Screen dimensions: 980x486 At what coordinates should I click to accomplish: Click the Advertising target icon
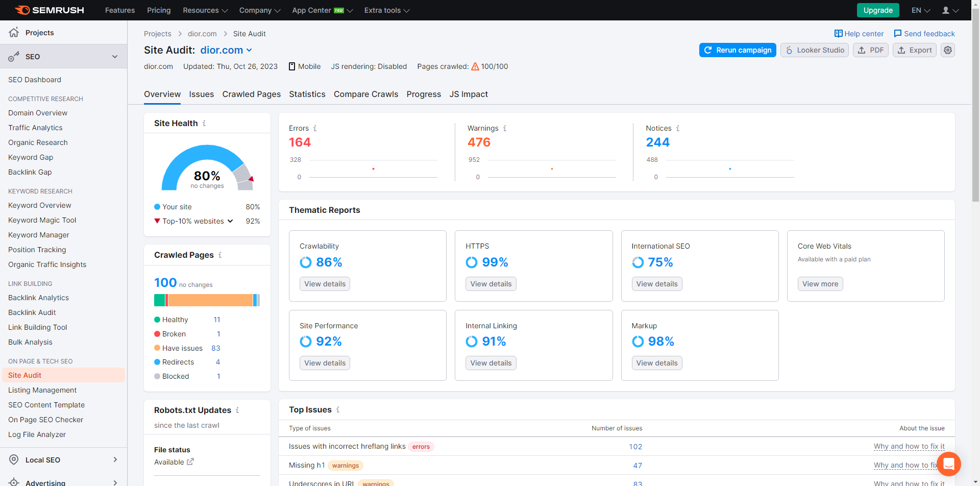pos(14,482)
